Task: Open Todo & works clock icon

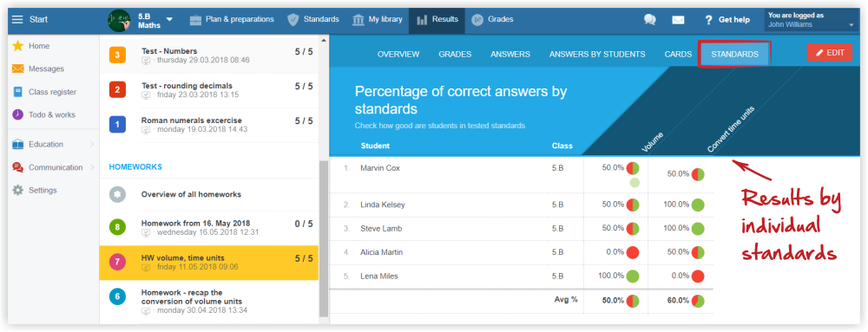Action: (x=18, y=115)
